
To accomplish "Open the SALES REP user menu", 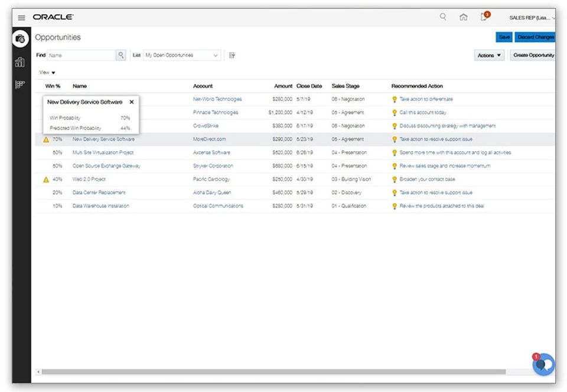I will (532, 18).
